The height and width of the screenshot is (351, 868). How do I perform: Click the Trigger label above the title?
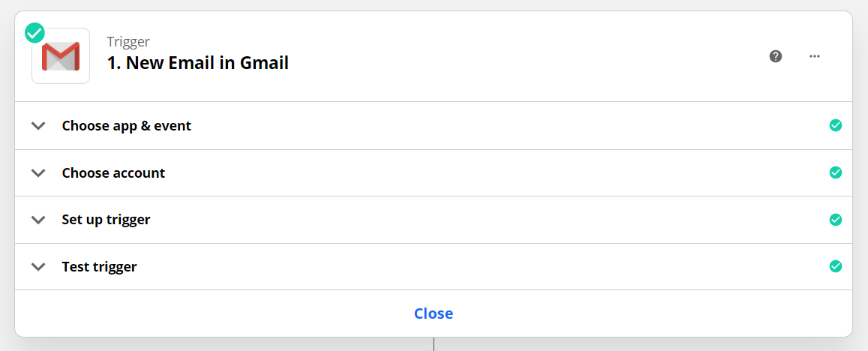128,41
